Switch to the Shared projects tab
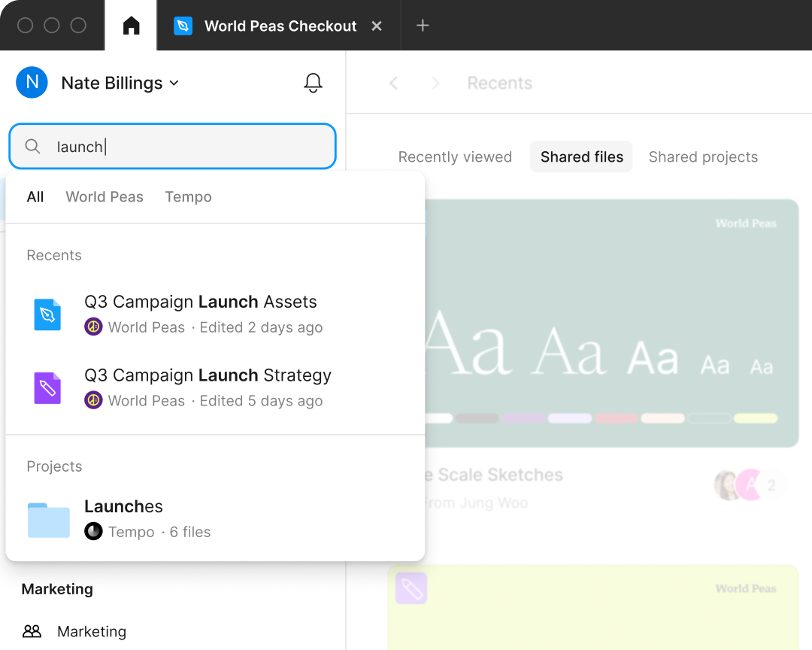Image resolution: width=812 pixels, height=650 pixels. (x=703, y=156)
